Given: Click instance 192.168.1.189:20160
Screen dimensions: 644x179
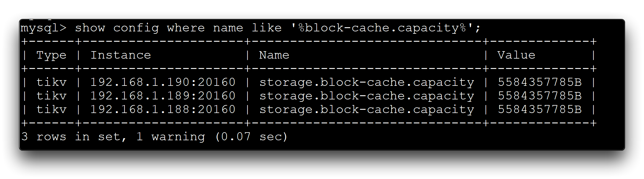Looking at the screenshot, I should coord(163,96).
